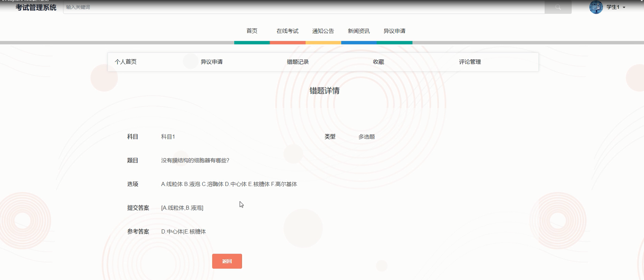Focus the 输入关键词 search field
Viewport: 644px width, 280px height.
pos(304,7)
